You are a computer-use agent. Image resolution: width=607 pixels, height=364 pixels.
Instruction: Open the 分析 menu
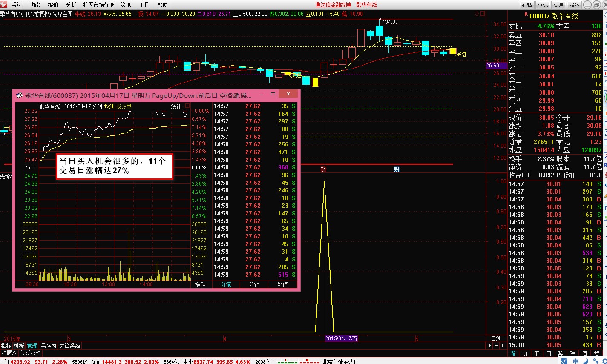(x=72, y=5)
